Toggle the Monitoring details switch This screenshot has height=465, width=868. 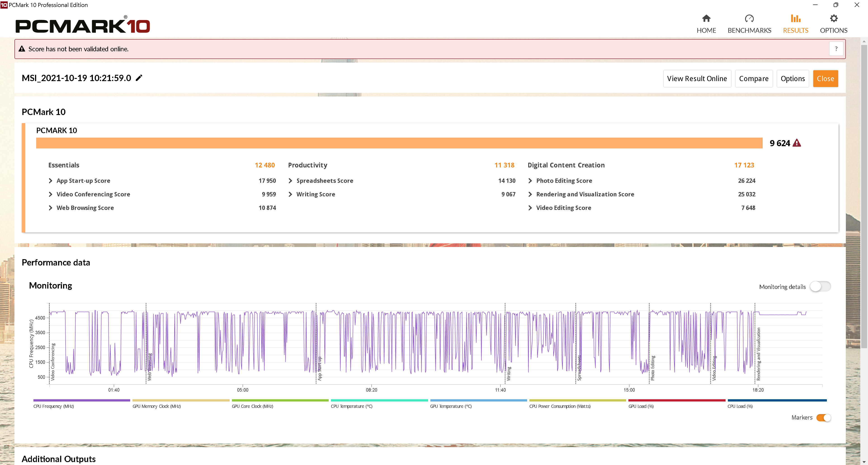820,287
